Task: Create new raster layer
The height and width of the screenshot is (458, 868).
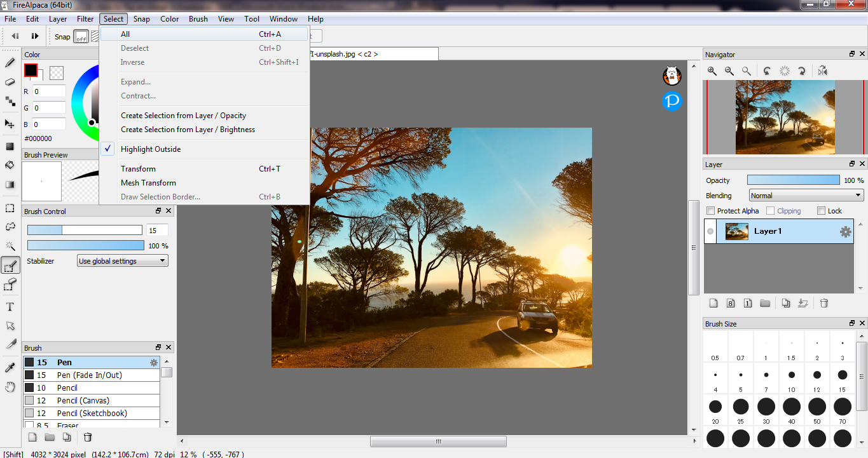Action: point(713,304)
